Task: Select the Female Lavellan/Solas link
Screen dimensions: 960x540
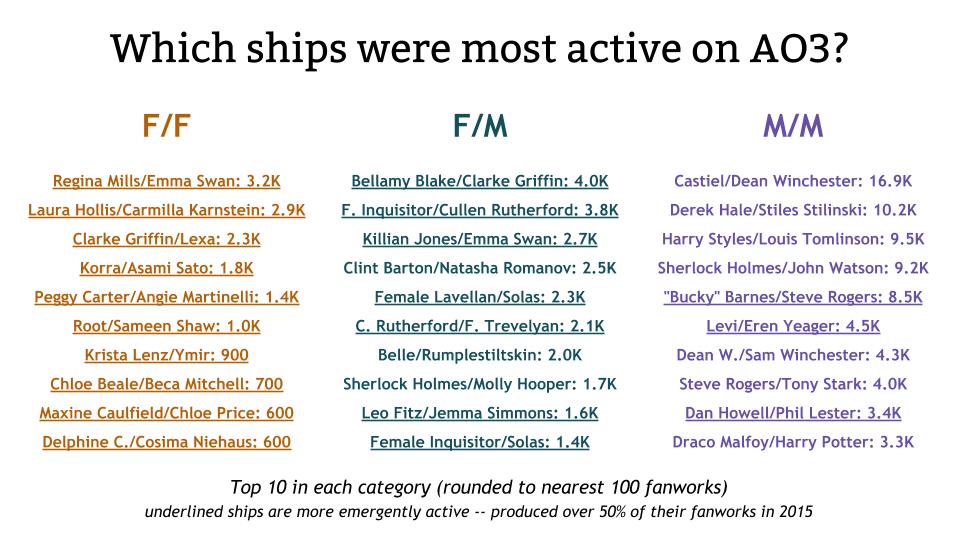Action: tap(480, 297)
